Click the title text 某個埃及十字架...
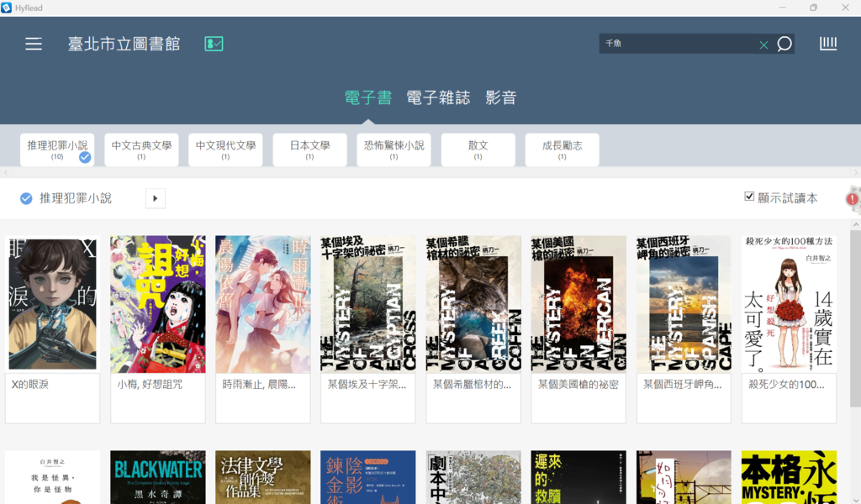Image resolution: width=861 pixels, height=504 pixels. (x=367, y=385)
